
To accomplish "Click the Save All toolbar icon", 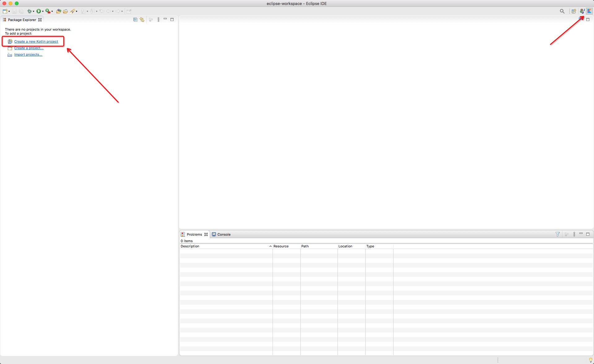I will click(x=21, y=11).
